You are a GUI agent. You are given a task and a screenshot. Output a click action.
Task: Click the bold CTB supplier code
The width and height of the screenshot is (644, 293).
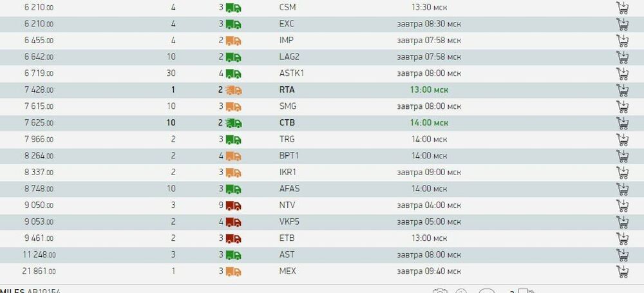[x=287, y=123]
